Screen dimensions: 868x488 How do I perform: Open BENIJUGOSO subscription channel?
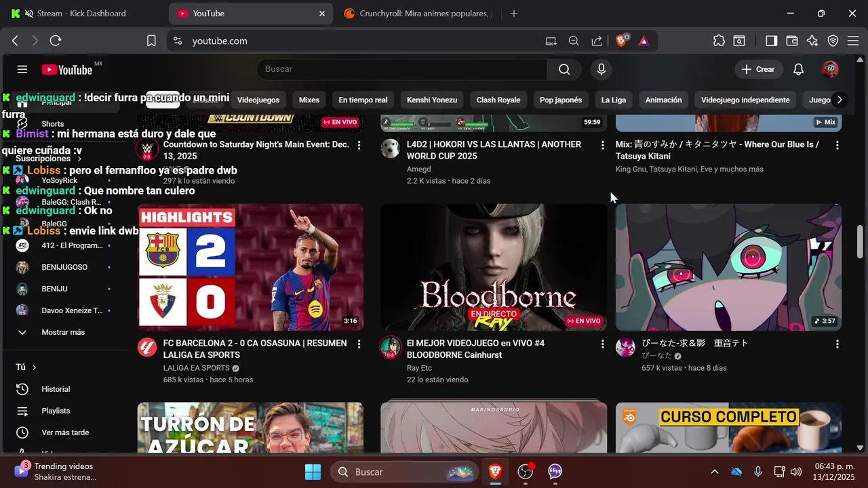64,267
